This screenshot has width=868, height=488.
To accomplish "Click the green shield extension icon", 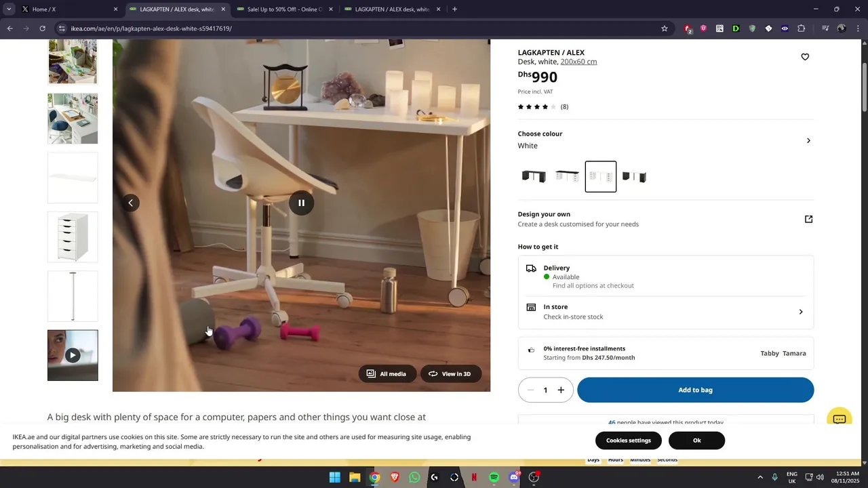I will (752, 28).
